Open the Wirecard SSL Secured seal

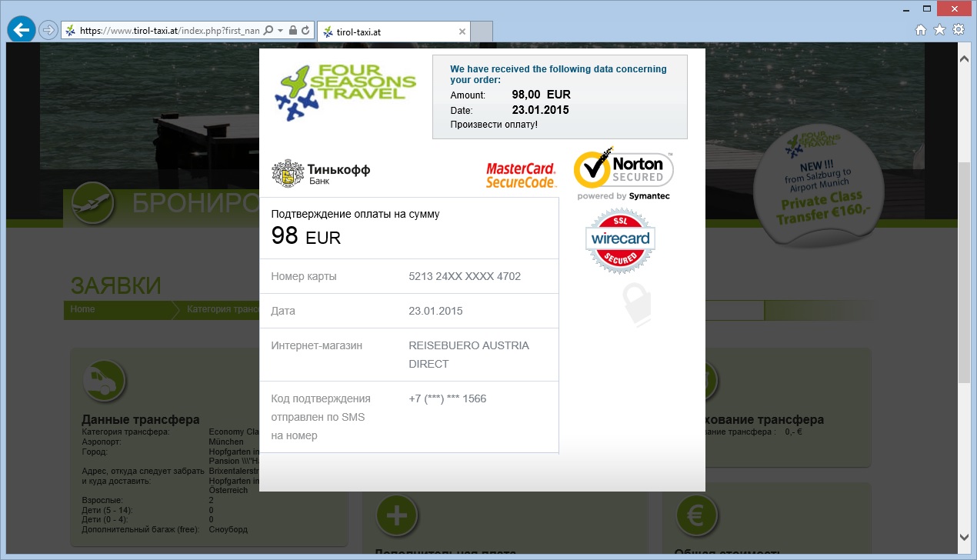point(621,240)
